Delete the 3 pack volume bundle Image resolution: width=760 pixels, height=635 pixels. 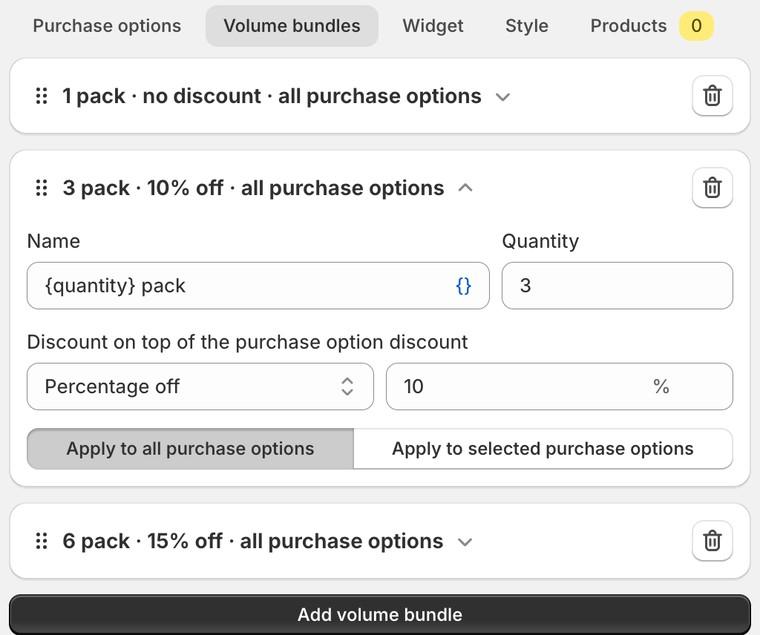pos(712,188)
